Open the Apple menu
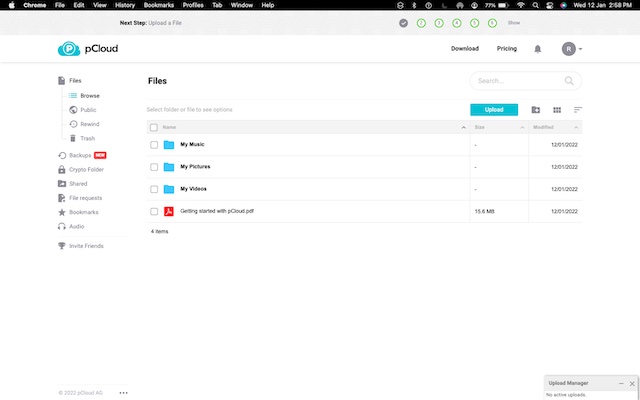 click(x=12, y=5)
